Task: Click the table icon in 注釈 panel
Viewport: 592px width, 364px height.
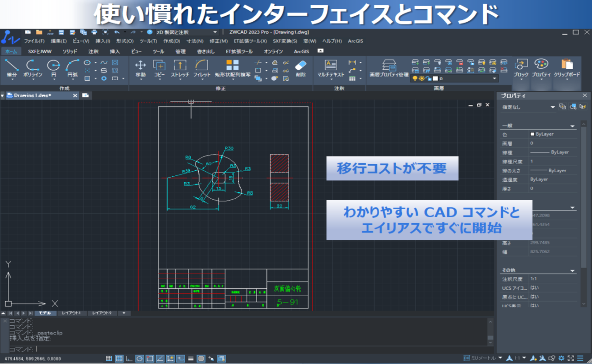Action: point(352,78)
